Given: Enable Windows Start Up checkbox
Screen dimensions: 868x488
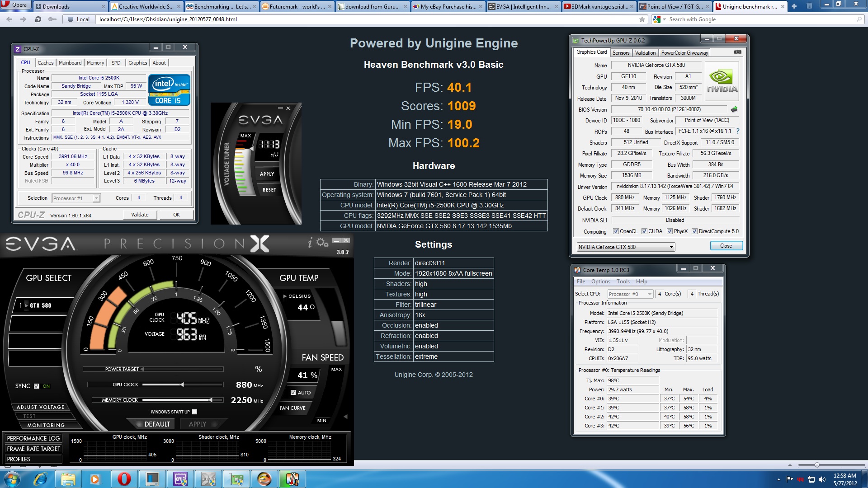Looking at the screenshot, I should point(195,412).
